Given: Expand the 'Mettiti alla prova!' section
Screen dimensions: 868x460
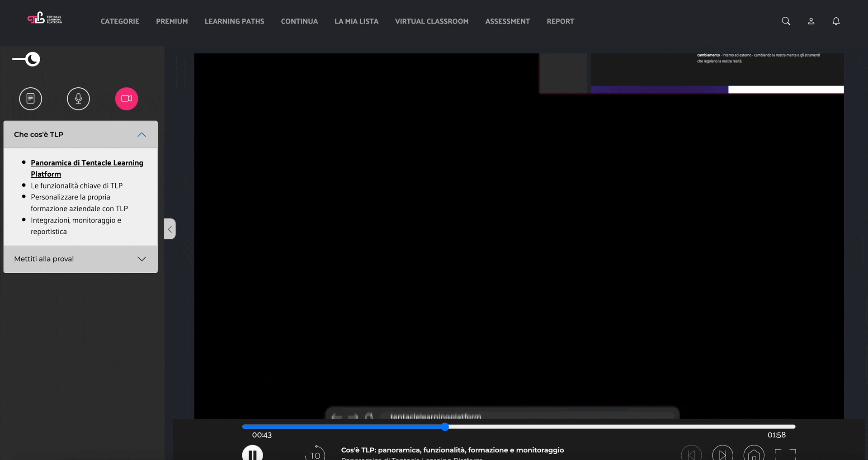Looking at the screenshot, I should pyautogui.click(x=142, y=259).
